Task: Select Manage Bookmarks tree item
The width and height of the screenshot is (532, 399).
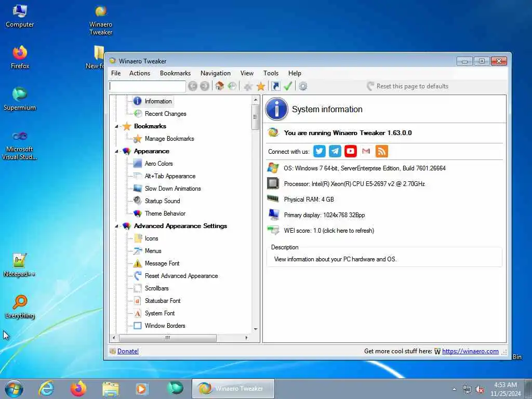Action: (169, 139)
